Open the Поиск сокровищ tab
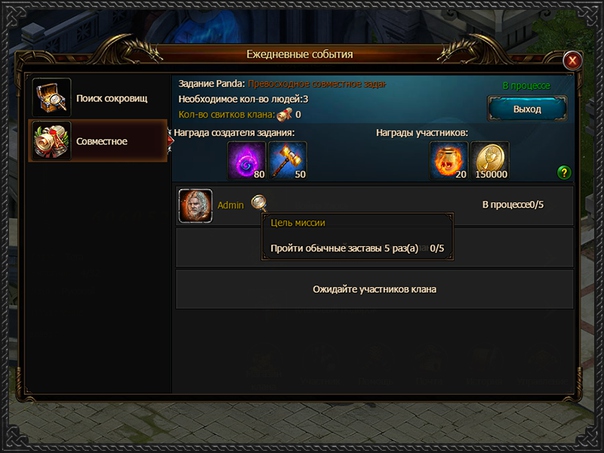Screen dimensions: 604x453 (x=98, y=97)
